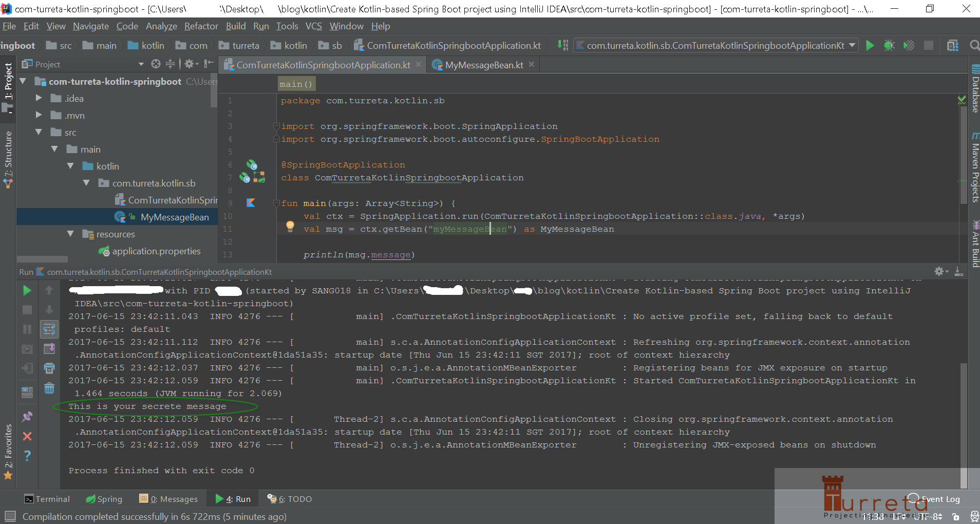Hide the Project tool window
This screenshot has width=980, height=524.
click(209, 64)
